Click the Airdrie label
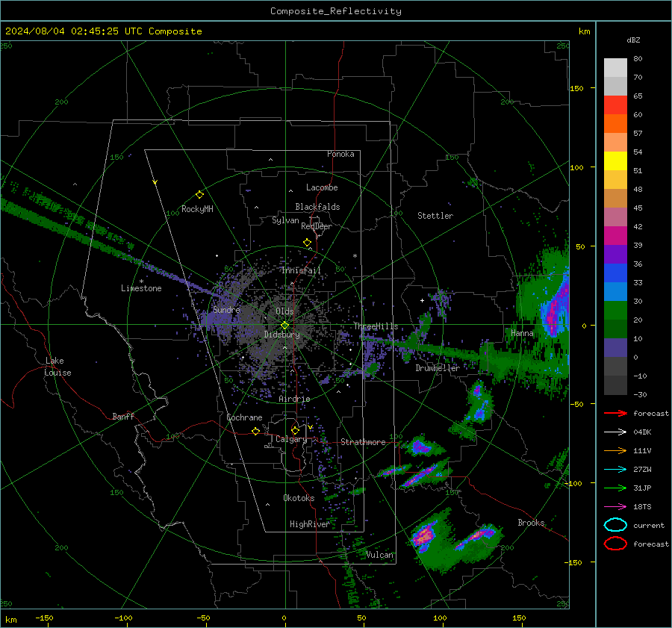 click(294, 399)
